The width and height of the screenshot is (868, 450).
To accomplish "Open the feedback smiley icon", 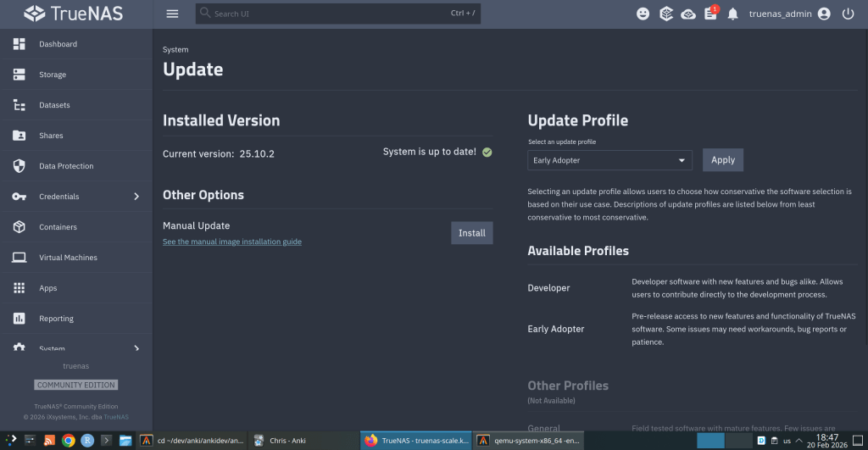I will (643, 14).
